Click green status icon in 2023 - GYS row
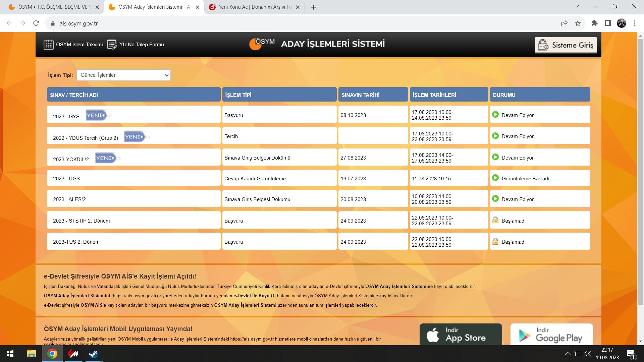 coord(495,115)
